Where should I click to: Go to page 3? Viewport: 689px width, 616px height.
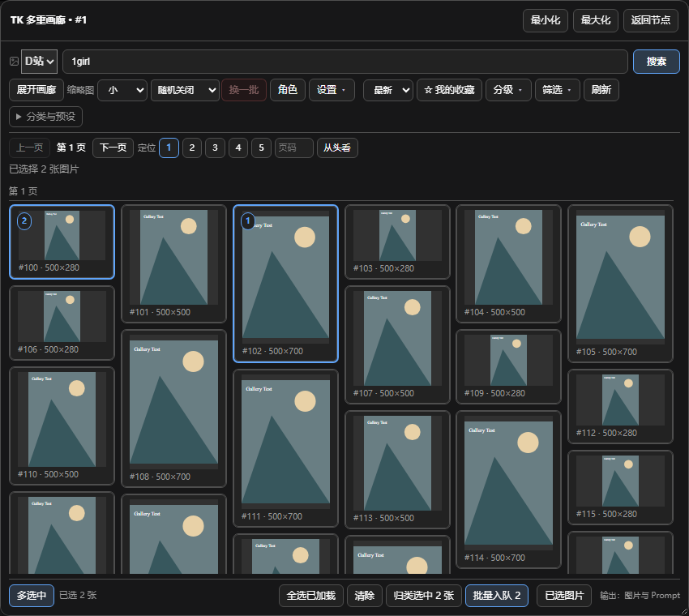coord(215,148)
